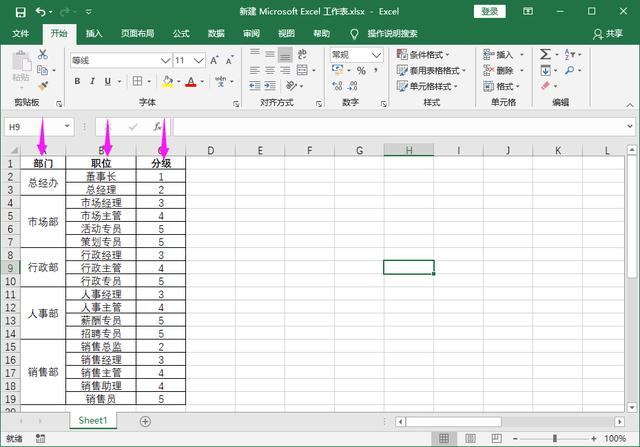Screen dimensions: 640x447
Task: Increase decimal places
Action: coord(337,86)
